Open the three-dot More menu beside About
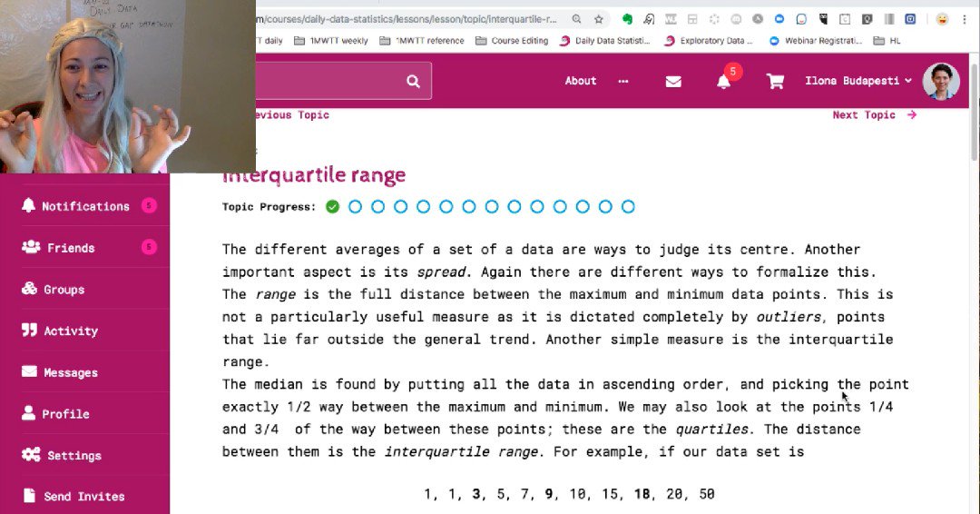 [623, 81]
